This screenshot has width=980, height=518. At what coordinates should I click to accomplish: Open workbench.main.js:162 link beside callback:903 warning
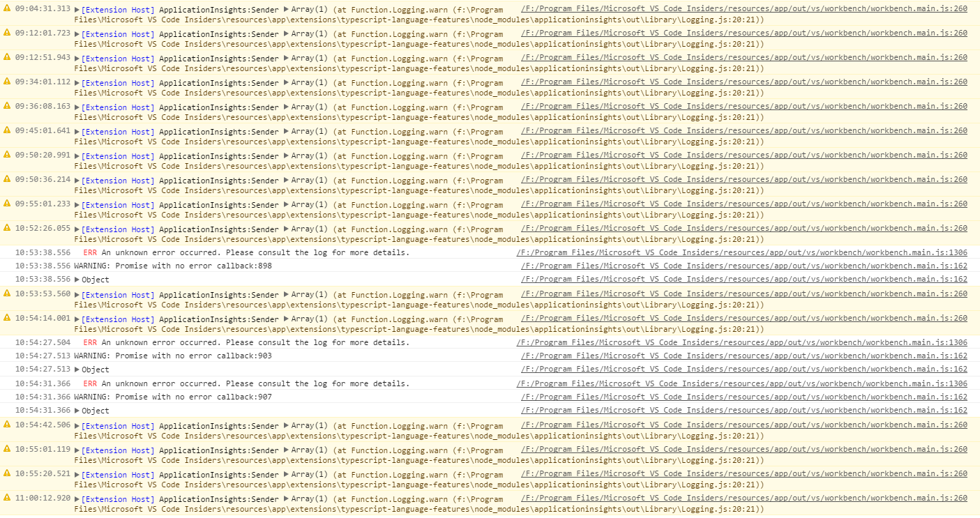point(744,356)
